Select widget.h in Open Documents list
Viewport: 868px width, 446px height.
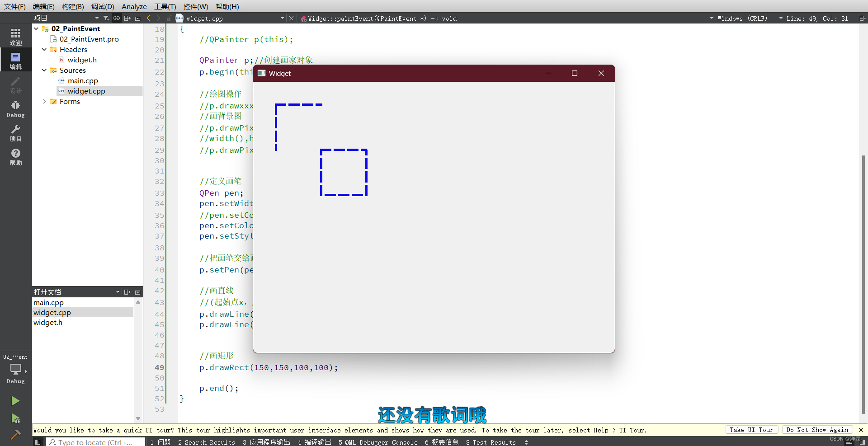pyautogui.click(x=48, y=322)
